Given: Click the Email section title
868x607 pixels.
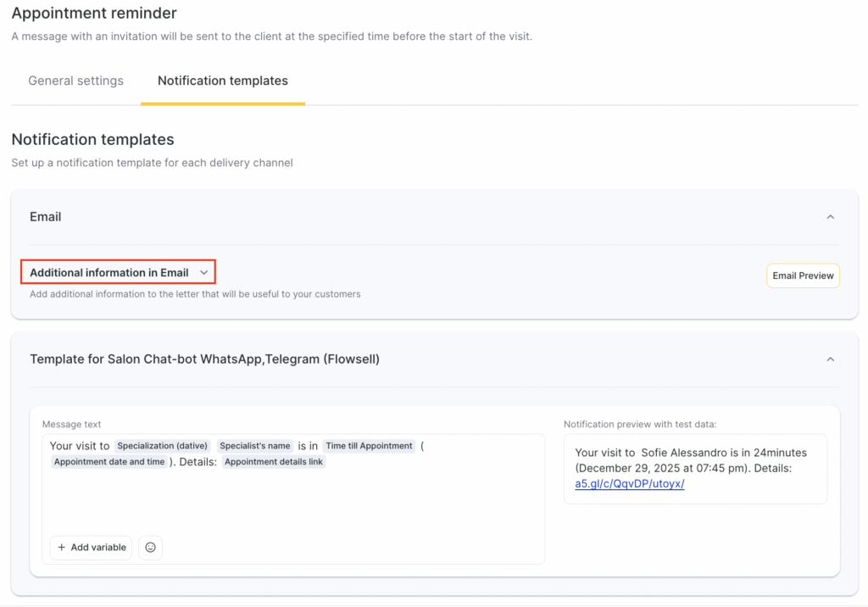Looking at the screenshot, I should point(46,217).
